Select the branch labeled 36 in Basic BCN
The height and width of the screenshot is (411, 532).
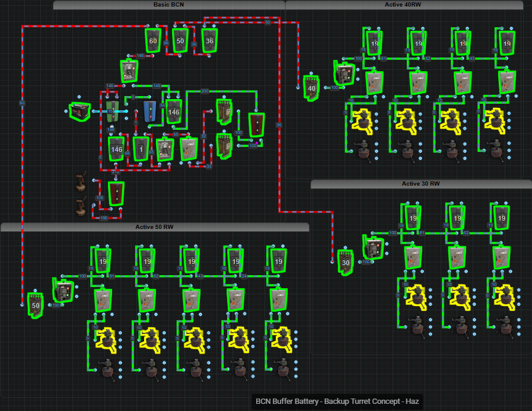209,40
